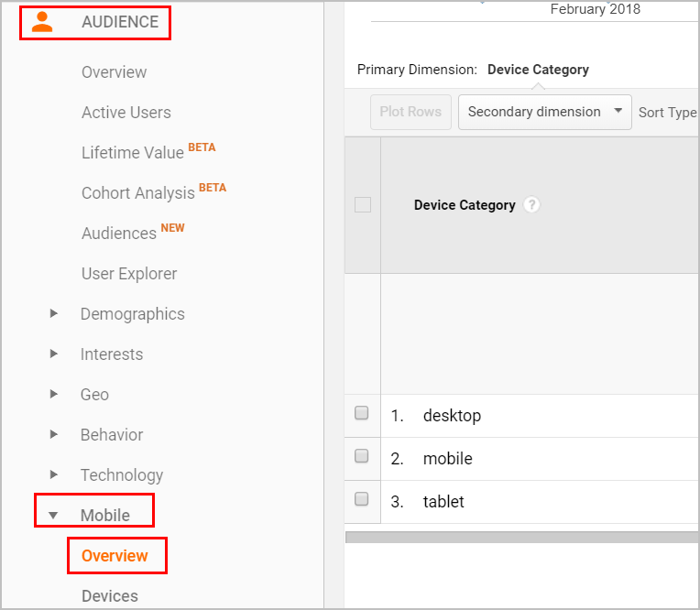
Task: Open Devices report under Mobile
Action: 110,596
